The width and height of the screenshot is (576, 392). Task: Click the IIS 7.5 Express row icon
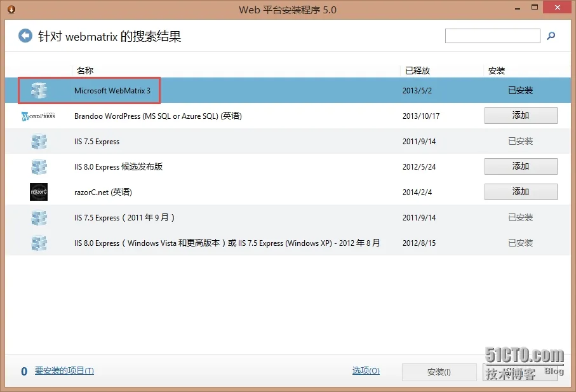[x=39, y=142]
